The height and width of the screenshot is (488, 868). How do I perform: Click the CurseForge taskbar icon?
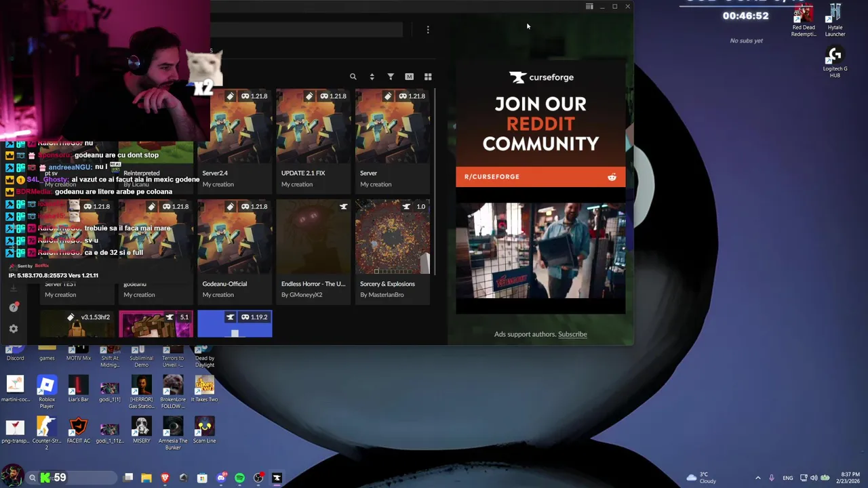277,478
